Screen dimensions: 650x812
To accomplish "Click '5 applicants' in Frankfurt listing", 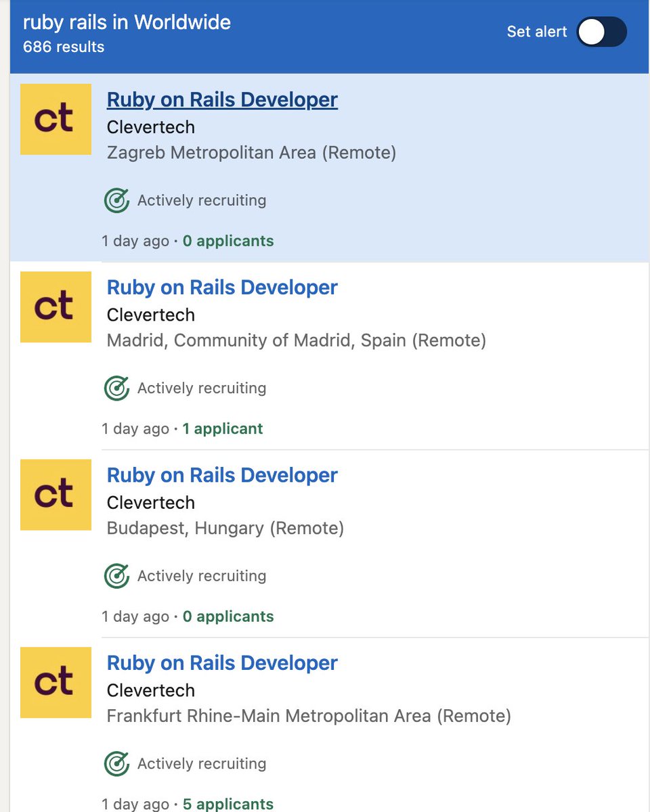I will pyautogui.click(x=228, y=804).
